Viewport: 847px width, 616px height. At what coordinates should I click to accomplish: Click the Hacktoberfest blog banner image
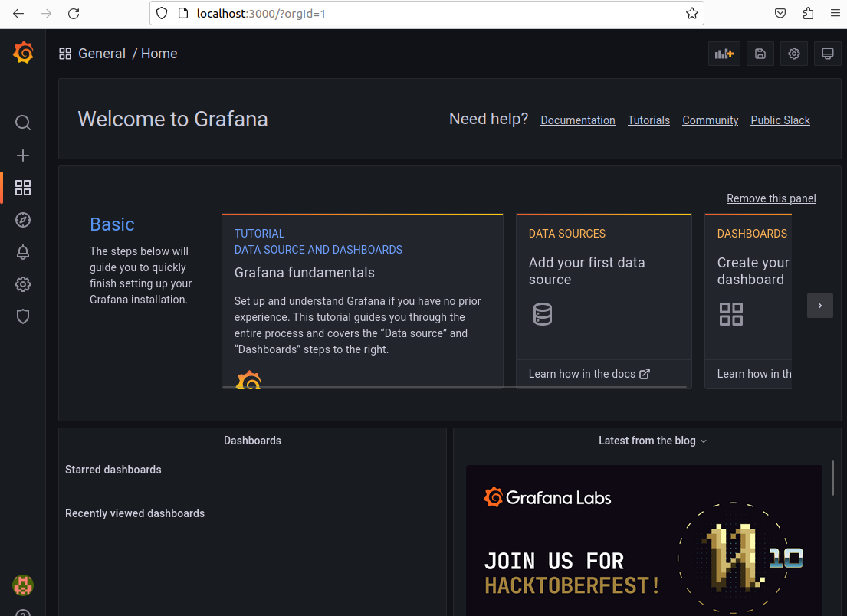pos(644,540)
